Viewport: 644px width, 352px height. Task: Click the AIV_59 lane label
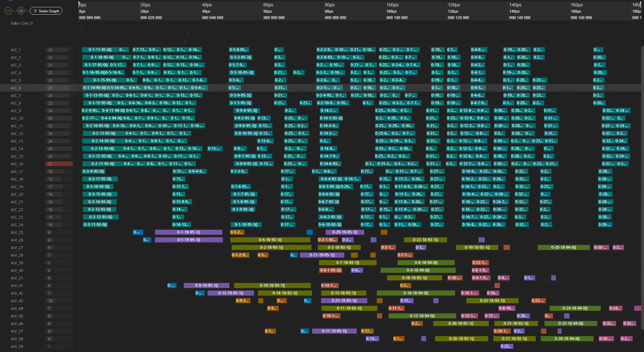(x=17, y=347)
